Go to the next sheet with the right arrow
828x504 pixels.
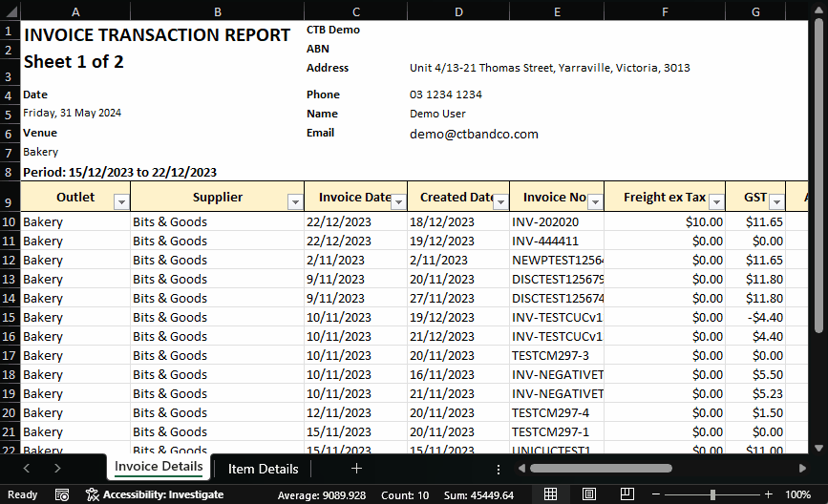(x=57, y=468)
